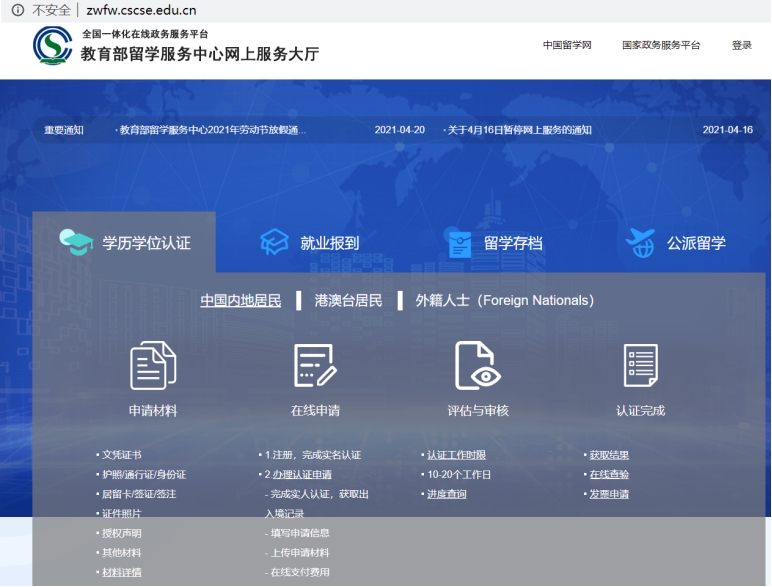
Task: Open the 获取结果 link
Action: point(609,455)
